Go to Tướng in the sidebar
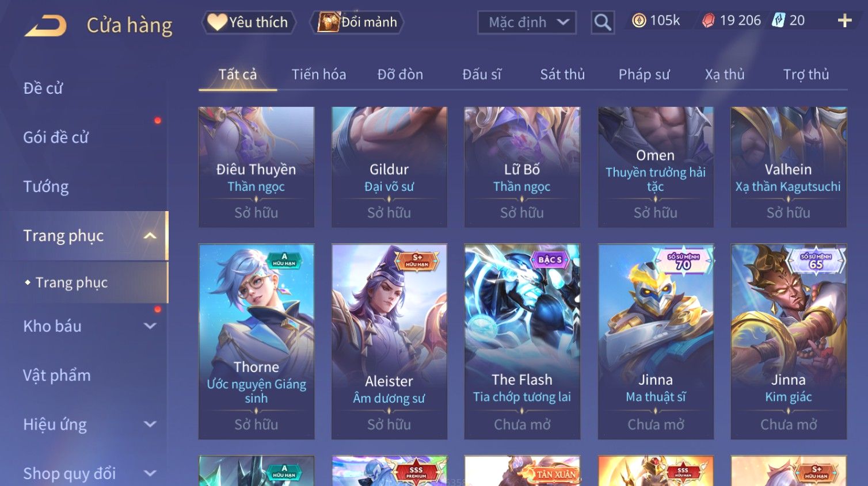Image resolution: width=868 pixels, height=486 pixels. pyautogui.click(x=46, y=187)
